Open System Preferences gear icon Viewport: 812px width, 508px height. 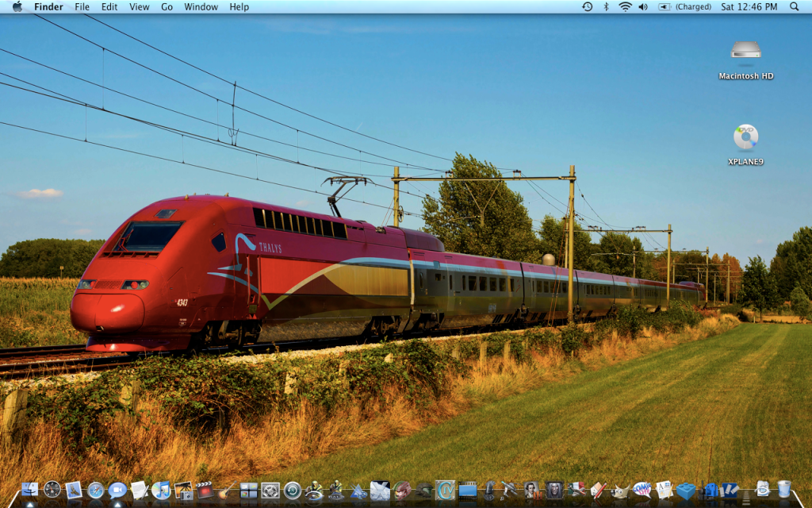point(270,490)
